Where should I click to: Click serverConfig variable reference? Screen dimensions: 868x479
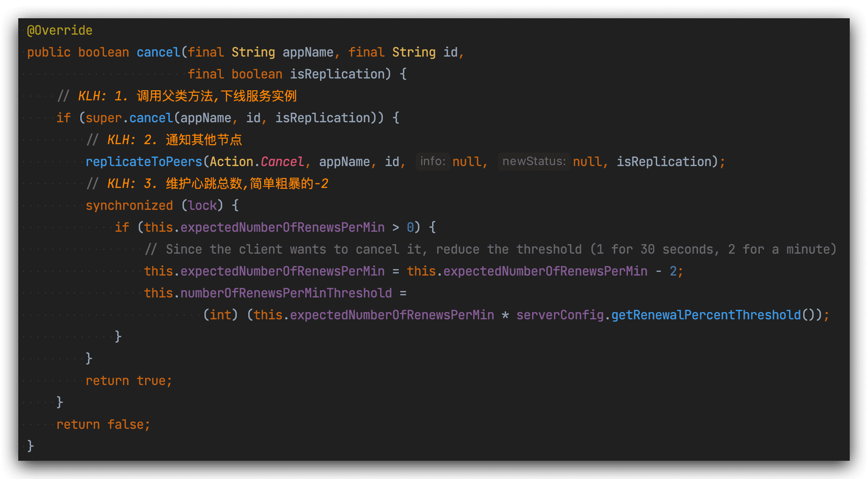coord(560,315)
